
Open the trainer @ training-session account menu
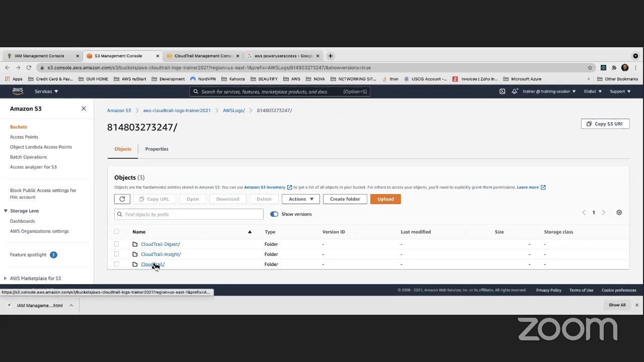click(549, 92)
